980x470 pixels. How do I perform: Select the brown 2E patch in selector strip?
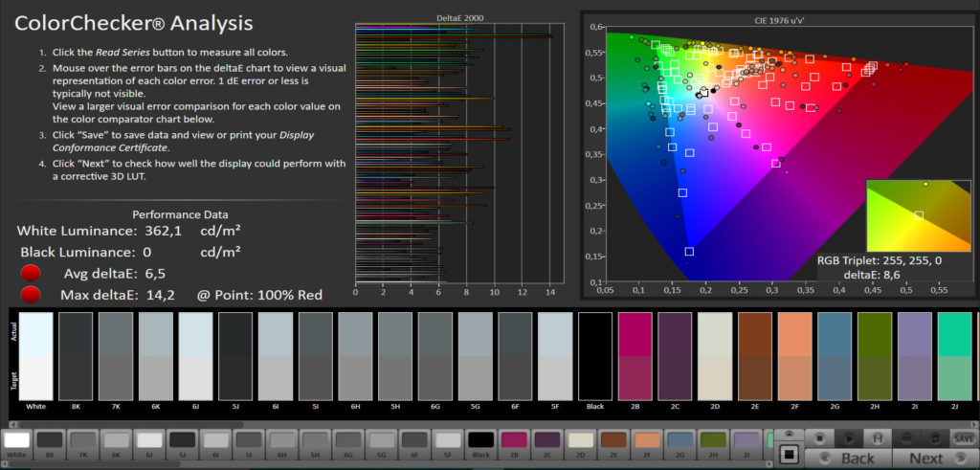pyautogui.click(x=613, y=443)
